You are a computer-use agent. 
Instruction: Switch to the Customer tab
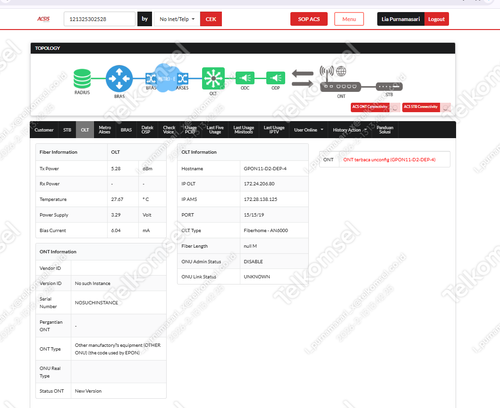click(44, 130)
